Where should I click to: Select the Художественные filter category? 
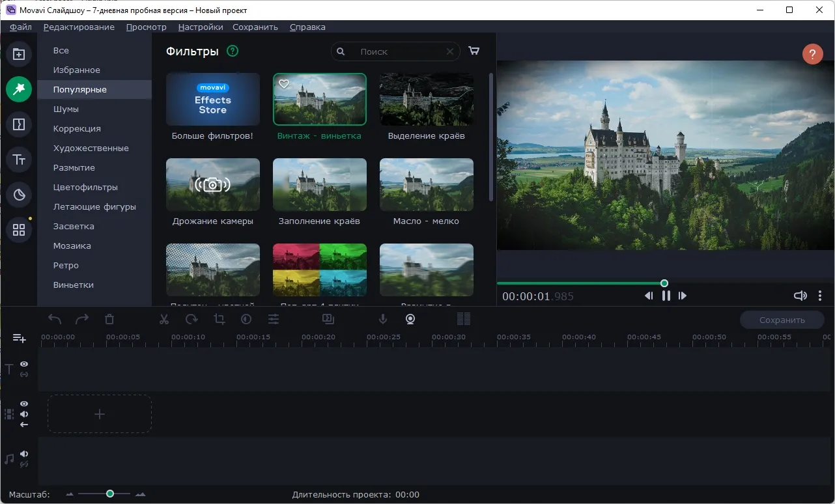91,148
